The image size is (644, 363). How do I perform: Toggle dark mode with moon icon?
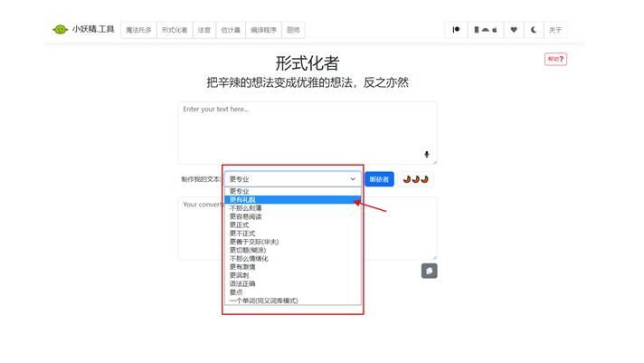point(534,30)
